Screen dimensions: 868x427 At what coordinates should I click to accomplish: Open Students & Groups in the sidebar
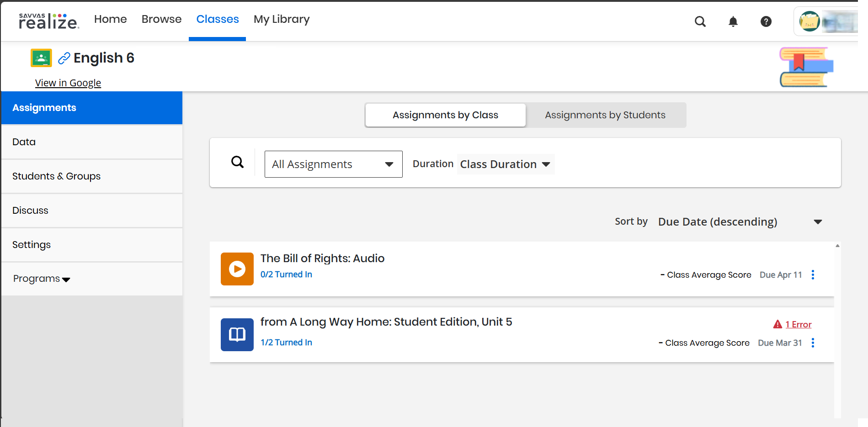pos(92,176)
